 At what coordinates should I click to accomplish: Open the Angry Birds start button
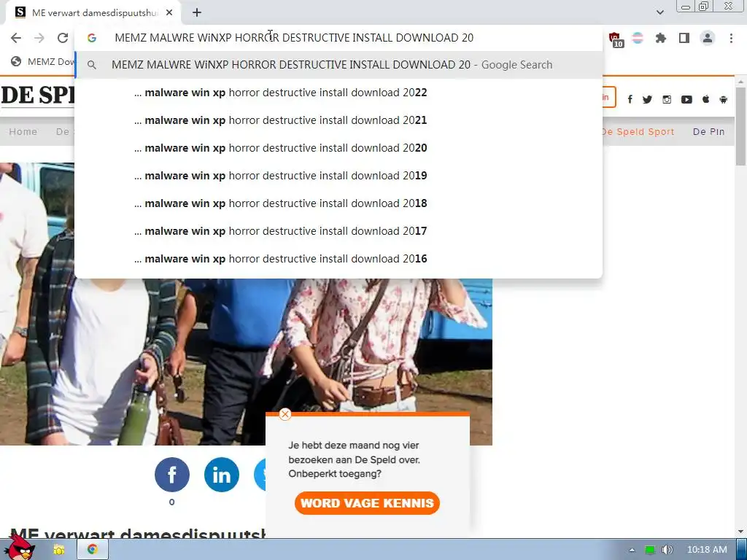pos(19,548)
